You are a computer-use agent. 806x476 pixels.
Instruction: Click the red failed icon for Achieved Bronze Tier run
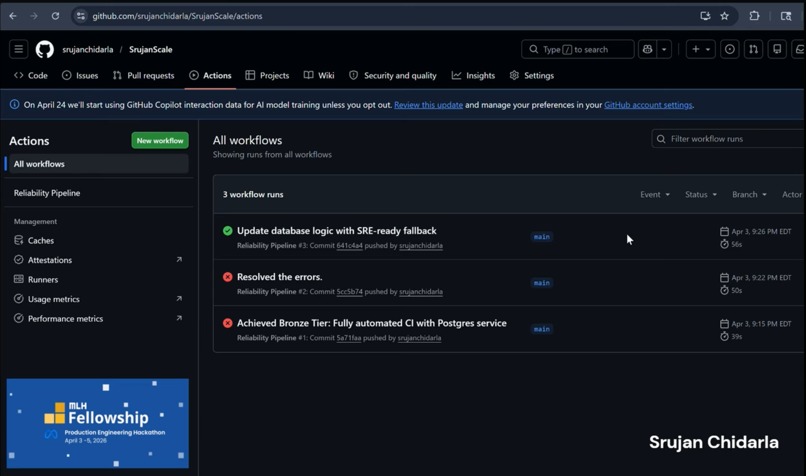coord(228,323)
